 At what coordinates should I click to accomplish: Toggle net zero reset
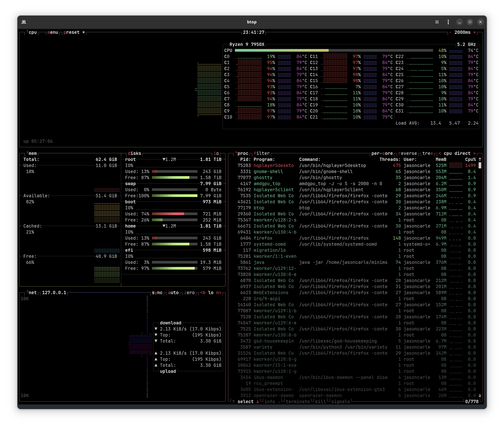click(x=189, y=293)
